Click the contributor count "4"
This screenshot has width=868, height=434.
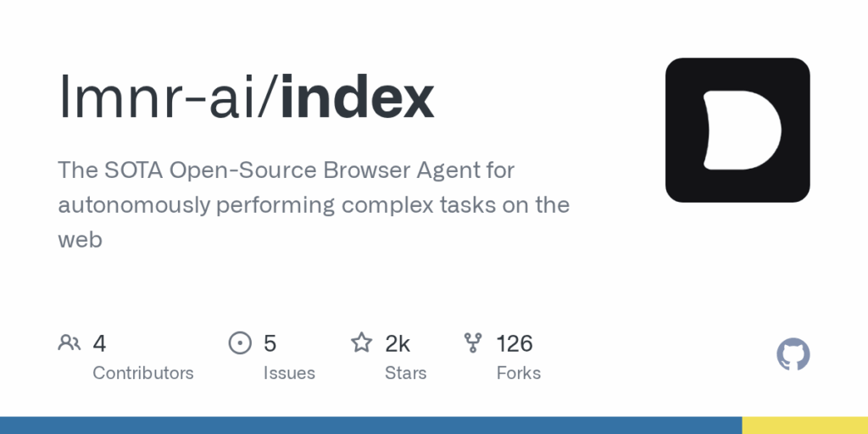99,343
